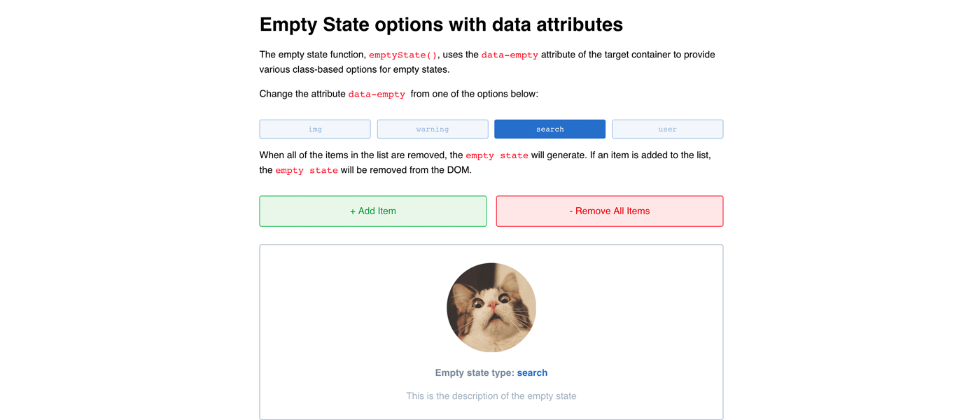
Task: Click the circular cat image
Action: (x=491, y=307)
